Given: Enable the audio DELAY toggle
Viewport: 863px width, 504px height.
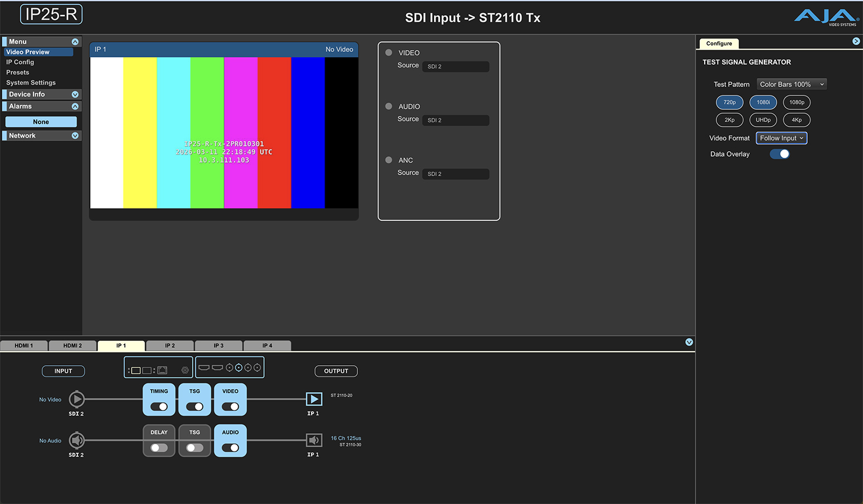Looking at the screenshot, I should (159, 448).
